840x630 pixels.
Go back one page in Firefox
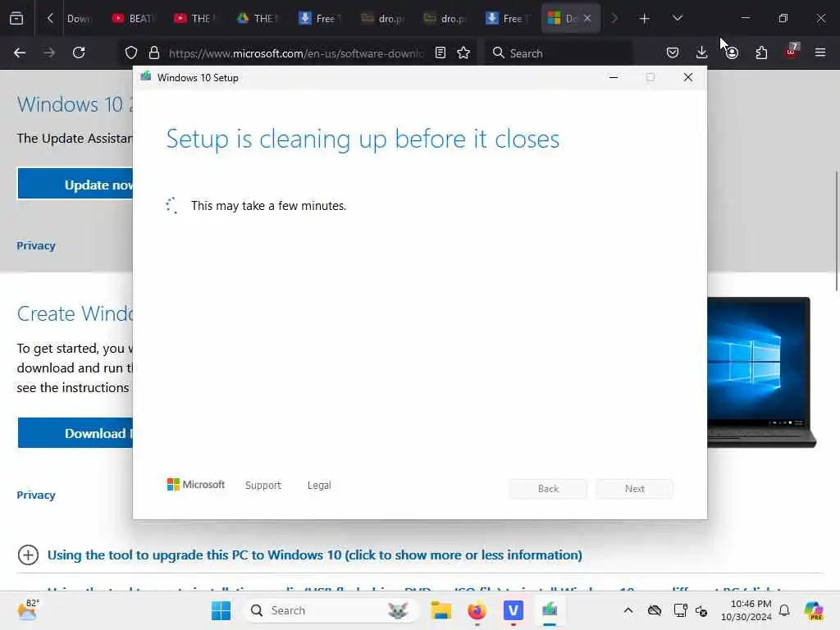[x=20, y=52]
